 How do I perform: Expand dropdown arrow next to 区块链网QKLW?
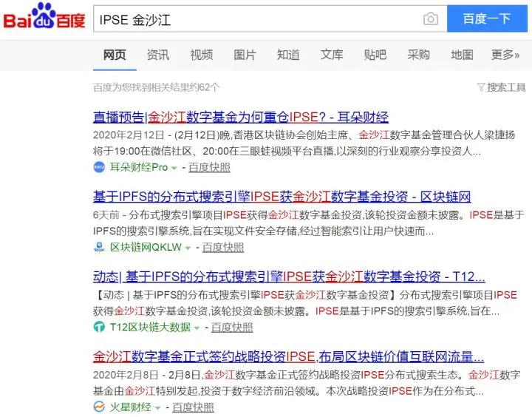click(188, 248)
